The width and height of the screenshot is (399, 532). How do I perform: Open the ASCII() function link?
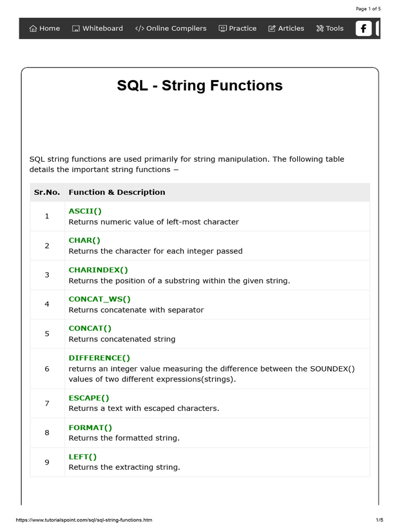85,211
